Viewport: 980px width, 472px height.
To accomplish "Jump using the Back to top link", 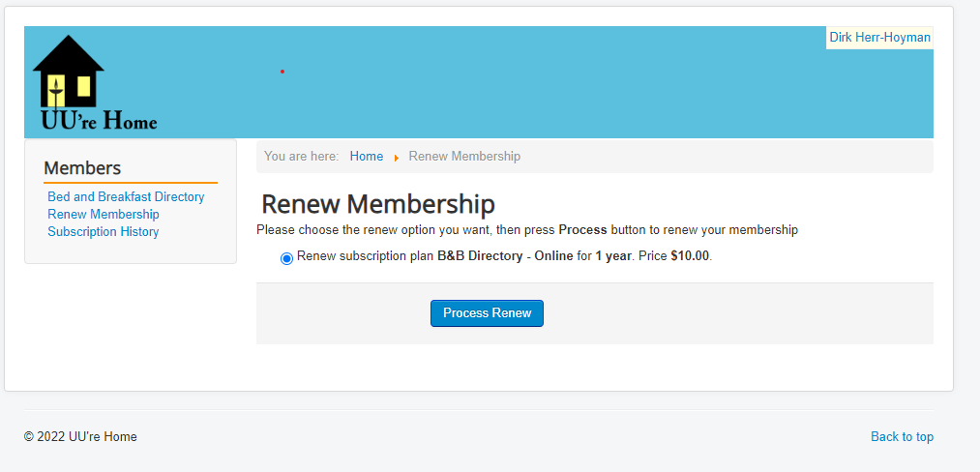I will [x=902, y=436].
